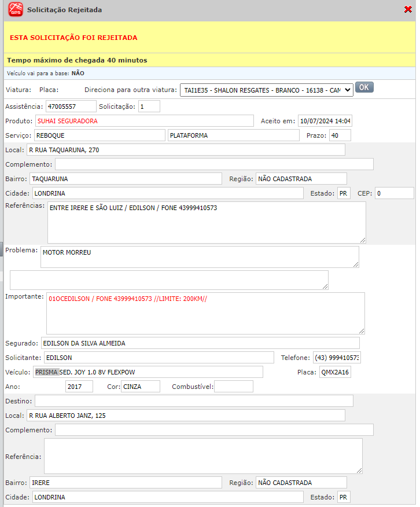Click the Assistência number field
This screenshot has width=420, height=507.
coord(71,106)
